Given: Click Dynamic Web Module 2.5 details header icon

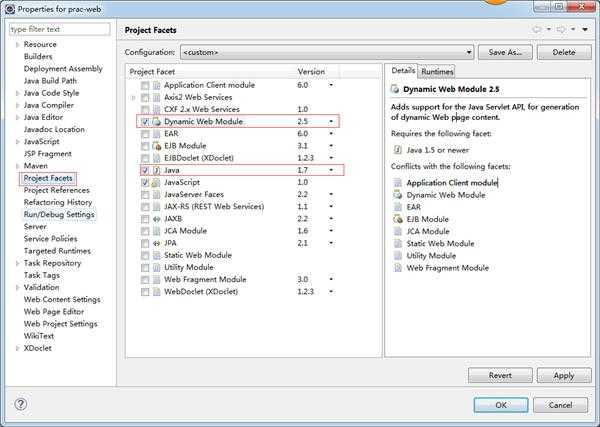Looking at the screenshot, I should click(x=395, y=89).
